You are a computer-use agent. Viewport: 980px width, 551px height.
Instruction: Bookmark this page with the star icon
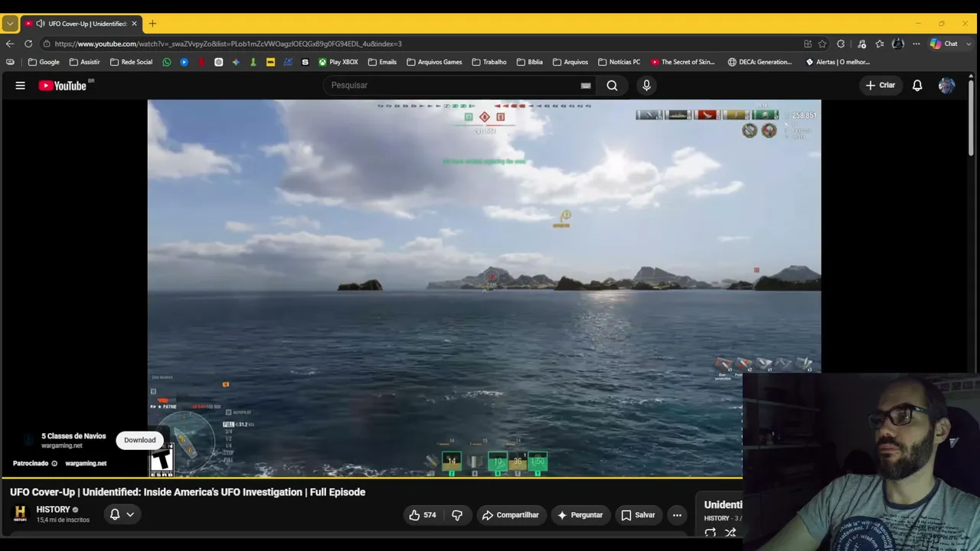point(822,44)
